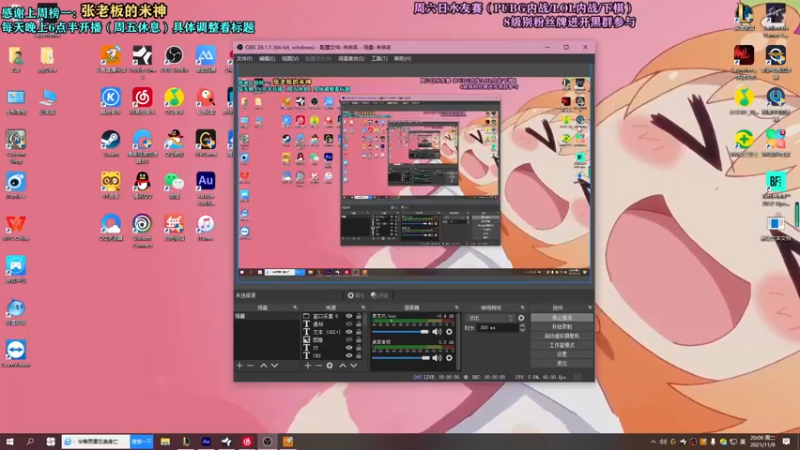Toggle visibility of 图像 source
Screen dimensions: 800x450
coord(349,340)
